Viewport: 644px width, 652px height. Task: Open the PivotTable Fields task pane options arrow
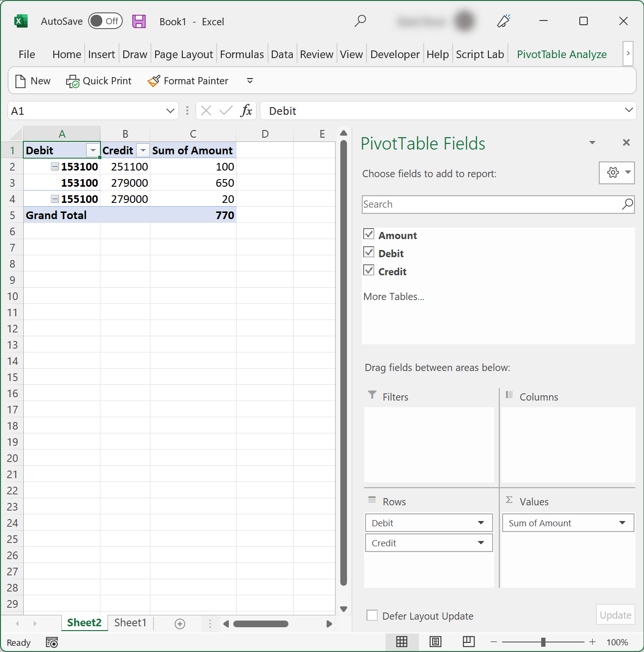[593, 142]
